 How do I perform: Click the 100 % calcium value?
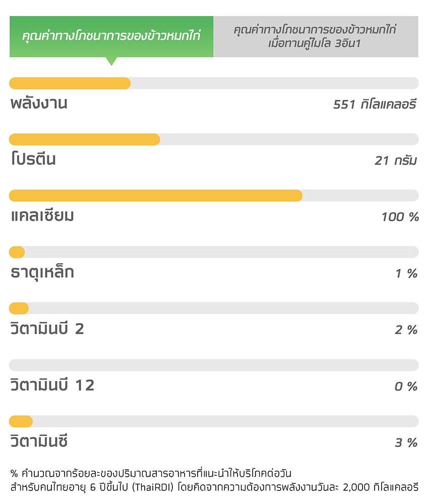pos(400,217)
